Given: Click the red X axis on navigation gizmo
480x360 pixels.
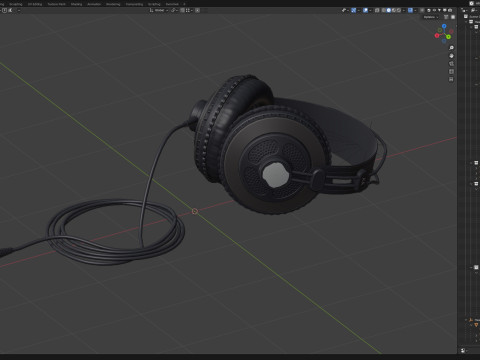Looking at the screenshot, I should point(437,36).
